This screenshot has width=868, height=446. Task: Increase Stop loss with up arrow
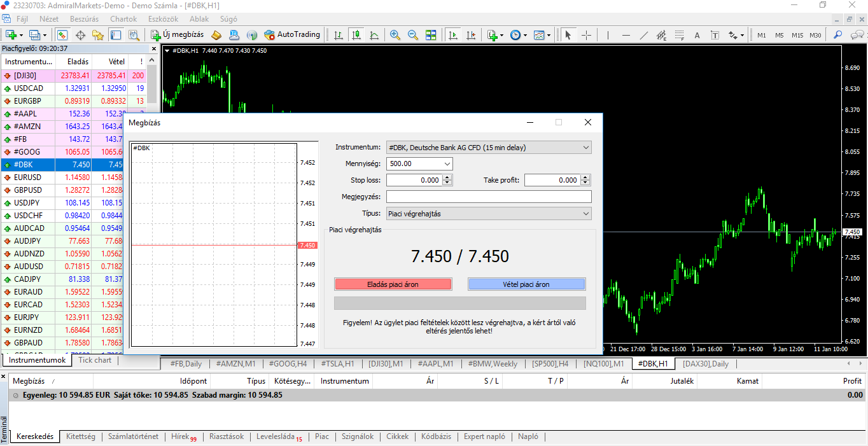pyautogui.click(x=447, y=178)
